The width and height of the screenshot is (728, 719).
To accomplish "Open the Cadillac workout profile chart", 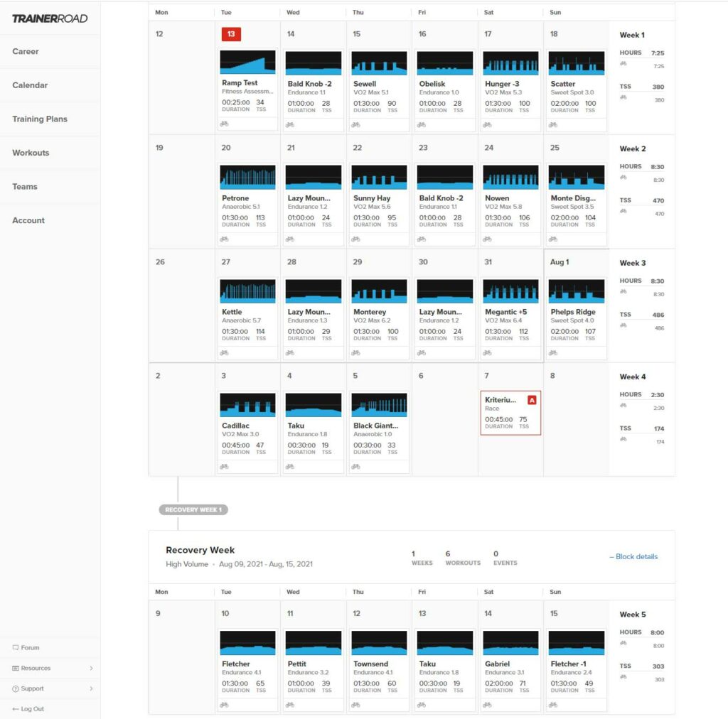I will pos(247,405).
